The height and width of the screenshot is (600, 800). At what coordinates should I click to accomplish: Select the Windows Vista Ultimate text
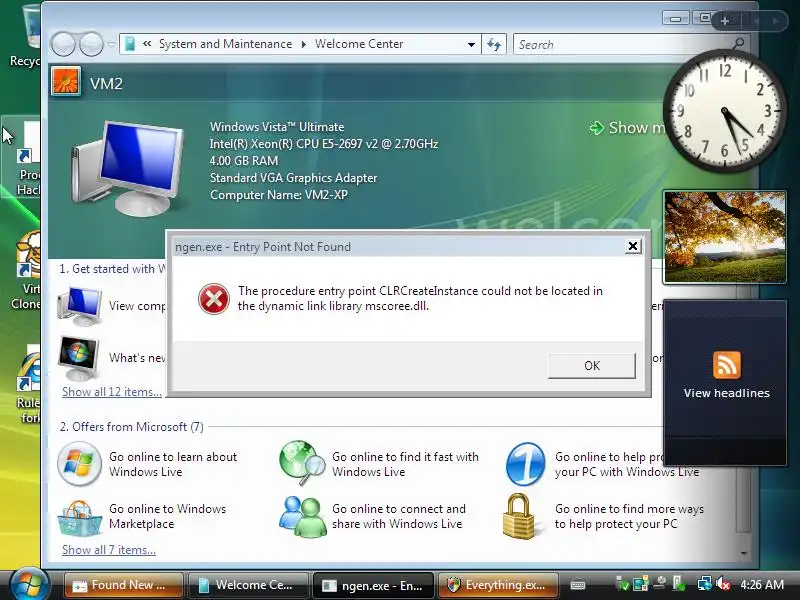277,127
